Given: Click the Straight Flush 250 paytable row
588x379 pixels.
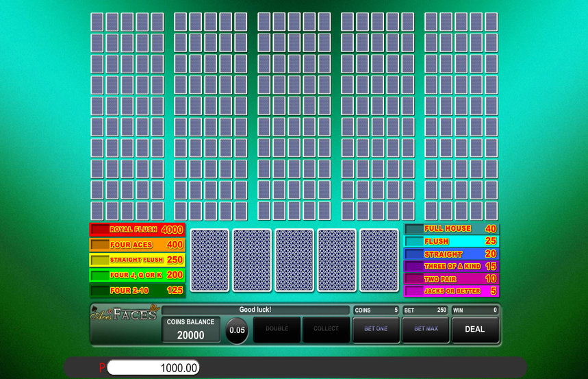Looking at the screenshot, I should pos(137,260).
